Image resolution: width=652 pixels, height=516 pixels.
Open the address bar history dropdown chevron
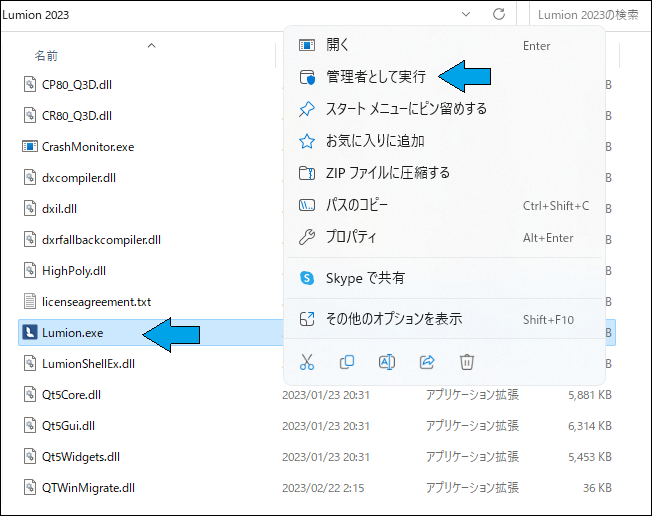click(466, 15)
